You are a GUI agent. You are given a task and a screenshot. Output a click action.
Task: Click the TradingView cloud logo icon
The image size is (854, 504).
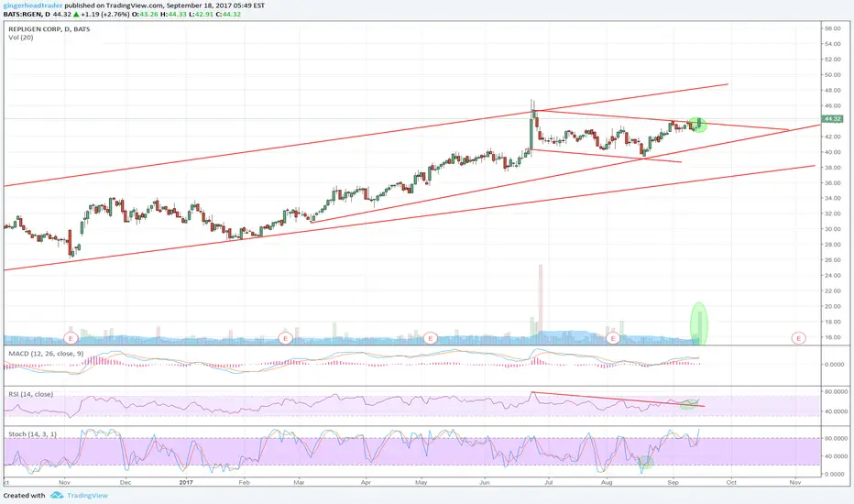(57, 495)
